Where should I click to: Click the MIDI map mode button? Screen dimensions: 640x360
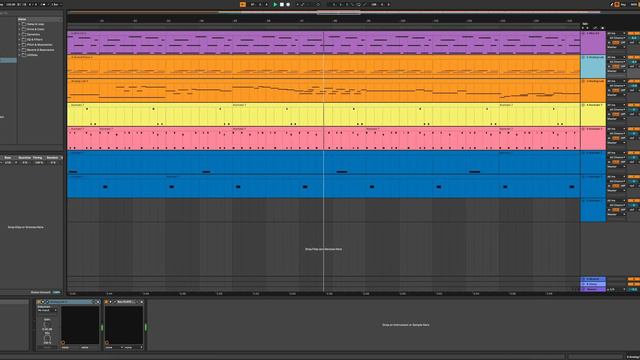click(633, 4)
